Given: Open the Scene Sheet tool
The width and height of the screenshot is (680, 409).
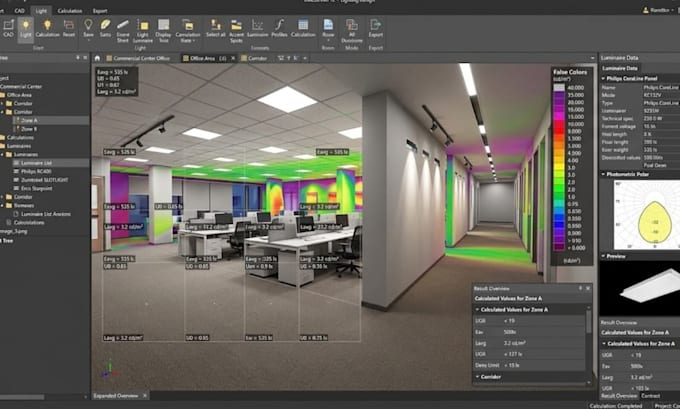Looking at the screenshot, I should point(123,31).
